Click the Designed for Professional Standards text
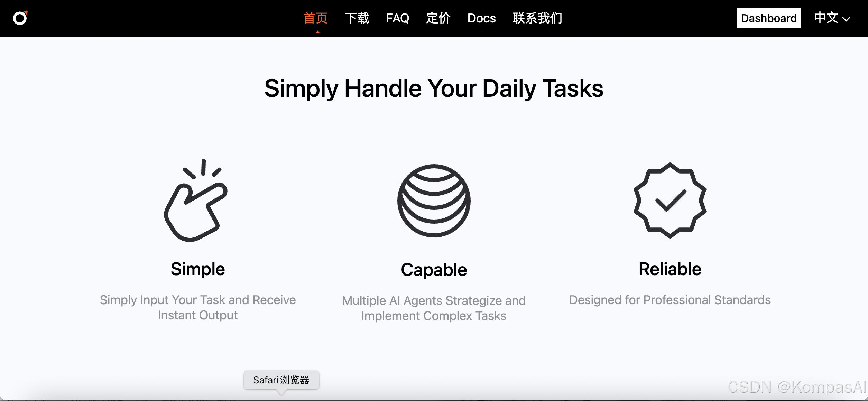 click(x=670, y=300)
